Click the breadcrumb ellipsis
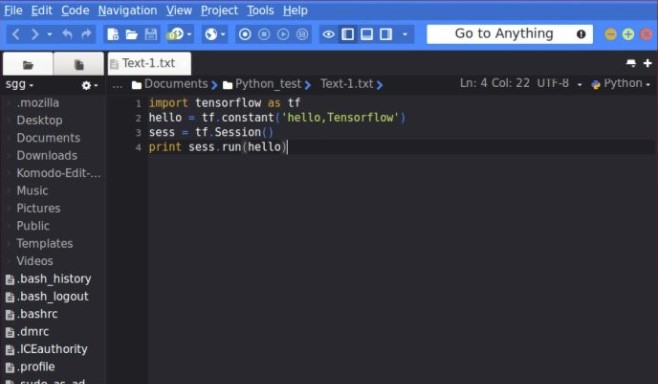This screenshot has width=658, height=384. point(117,86)
